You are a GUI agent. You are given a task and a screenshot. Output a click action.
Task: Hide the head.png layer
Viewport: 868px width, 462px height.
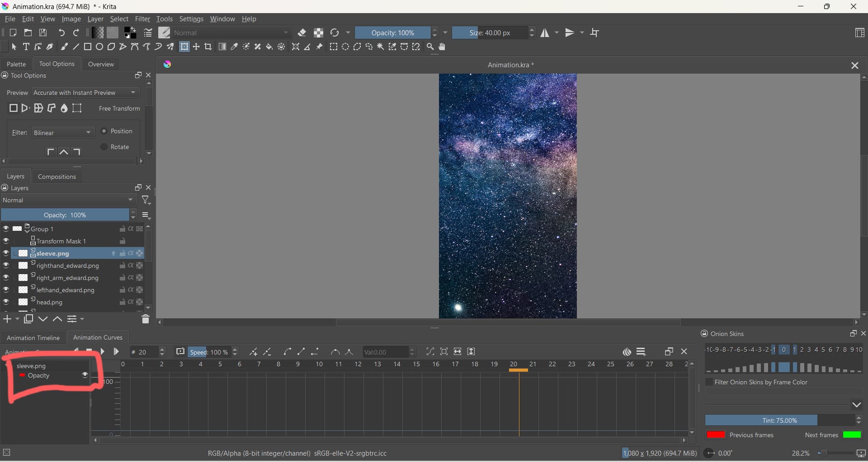pos(6,302)
